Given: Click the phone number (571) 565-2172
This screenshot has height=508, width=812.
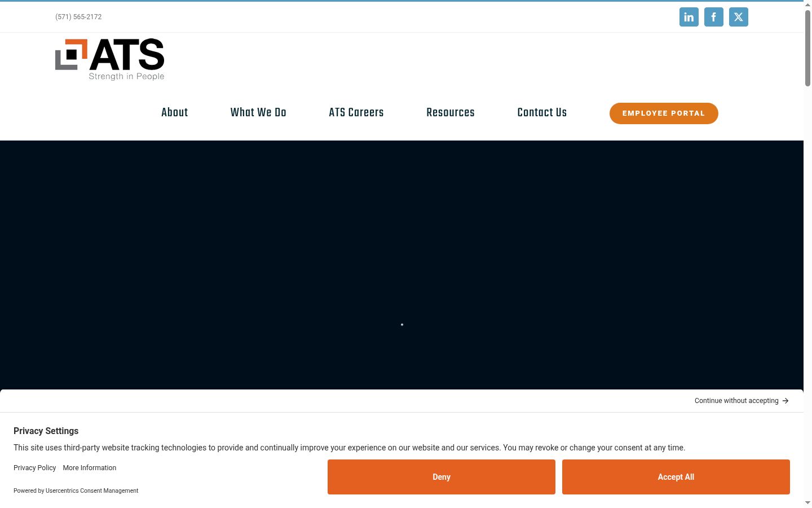Looking at the screenshot, I should 78,17.
